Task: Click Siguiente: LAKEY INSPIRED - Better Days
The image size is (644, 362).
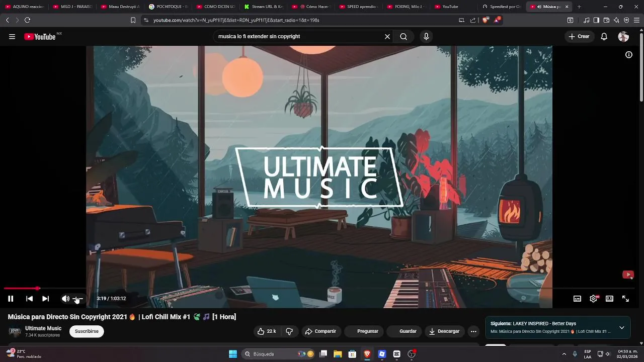Action: [x=533, y=324]
